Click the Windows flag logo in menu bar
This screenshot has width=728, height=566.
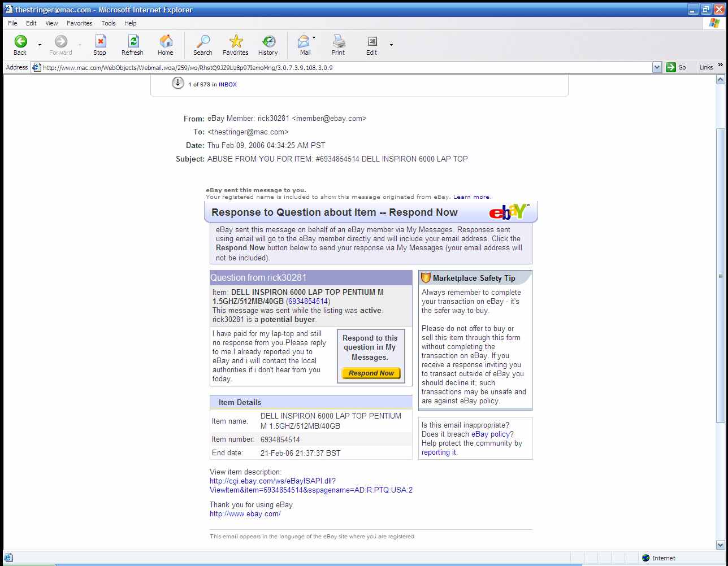point(714,23)
